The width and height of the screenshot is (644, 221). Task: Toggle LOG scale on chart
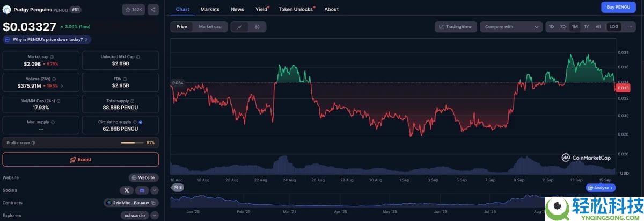613,27
